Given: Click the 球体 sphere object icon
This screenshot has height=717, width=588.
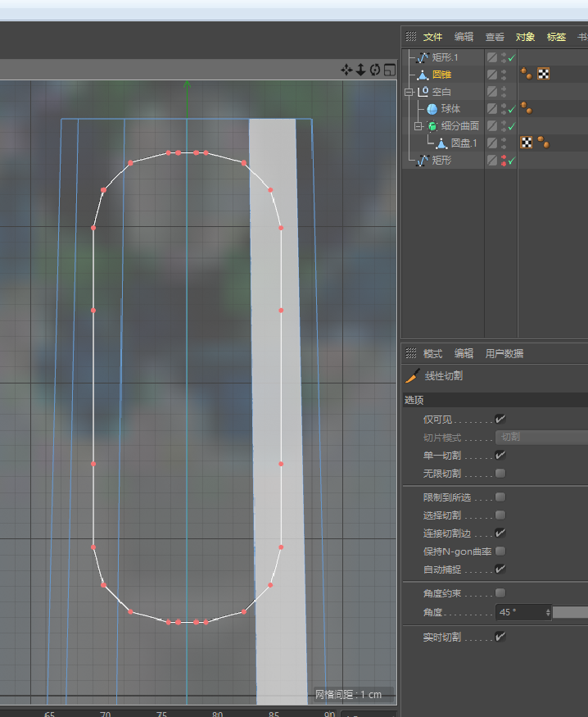Looking at the screenshot, I should (x=432, y=109).
